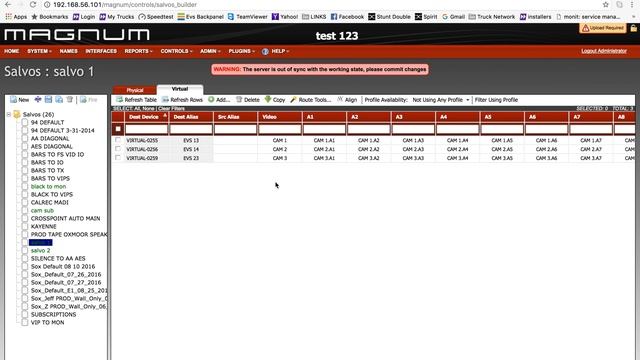This screenshot has width=640, height=360.
Task: Open the TeamViewer bookmark
Action: coord(248,17)
